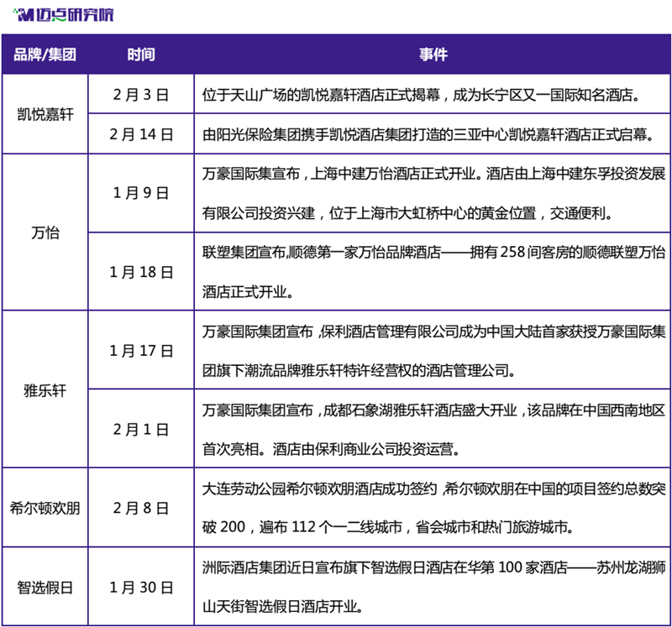Click the event text about 保利酒店管理有限公司
Image resolution: width=672 pixels, height=627 pixels.
point(433,351)
